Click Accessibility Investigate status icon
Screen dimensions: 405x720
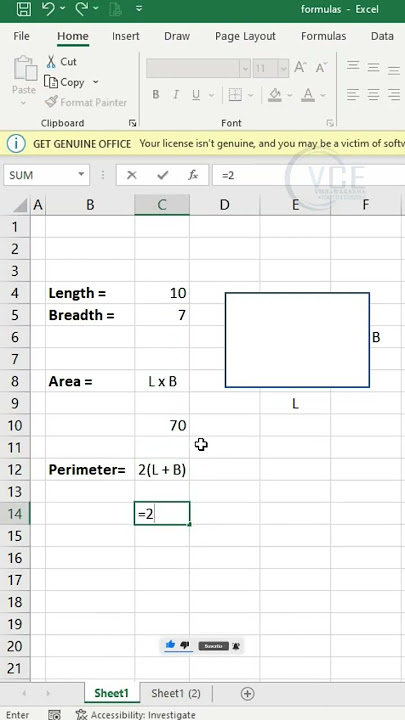pyautogui.click(x=82, y=714)
